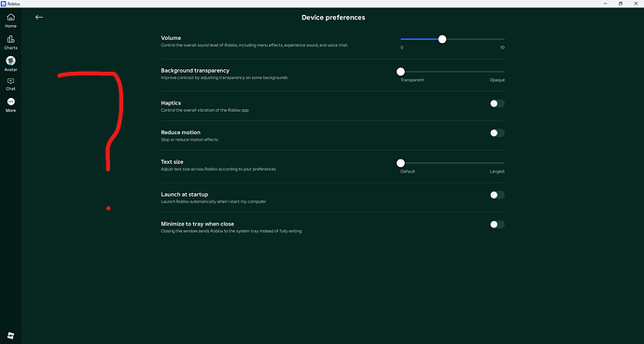Open the Charts section in the sidebar
644x344 pixels.
pos(10,42)
